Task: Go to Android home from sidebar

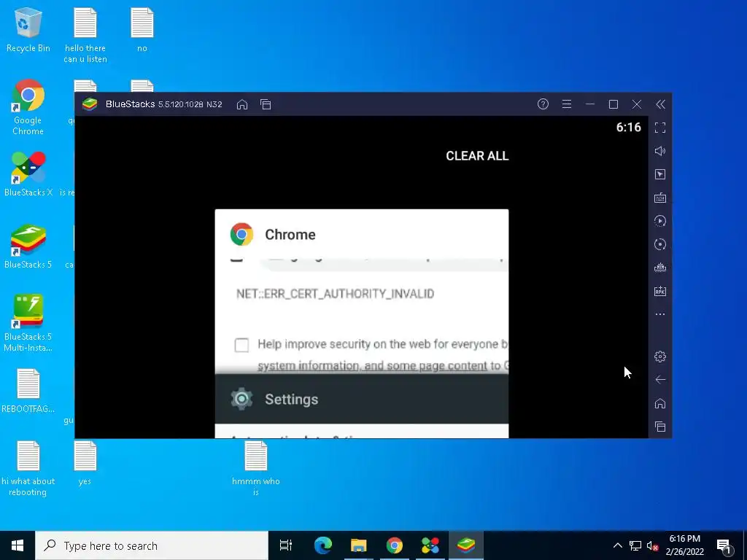Action: point(659,403)
